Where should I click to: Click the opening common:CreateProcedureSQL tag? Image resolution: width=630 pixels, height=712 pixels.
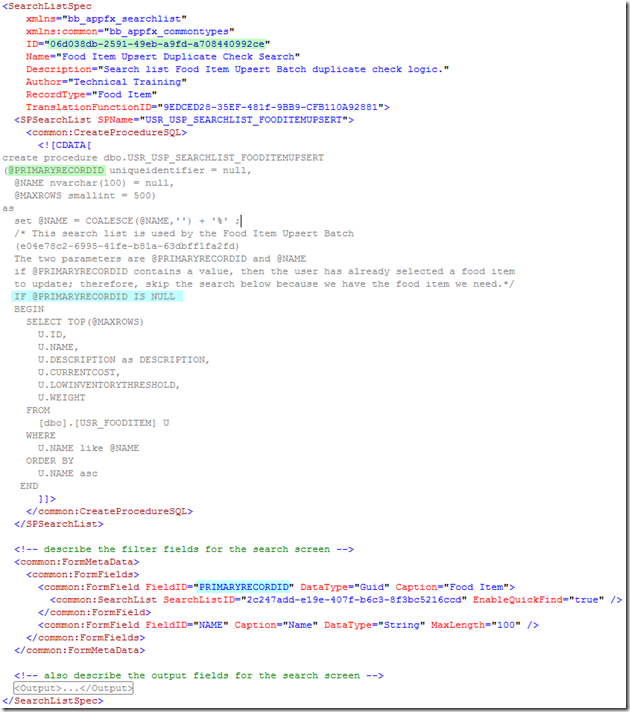coord(106,133)
